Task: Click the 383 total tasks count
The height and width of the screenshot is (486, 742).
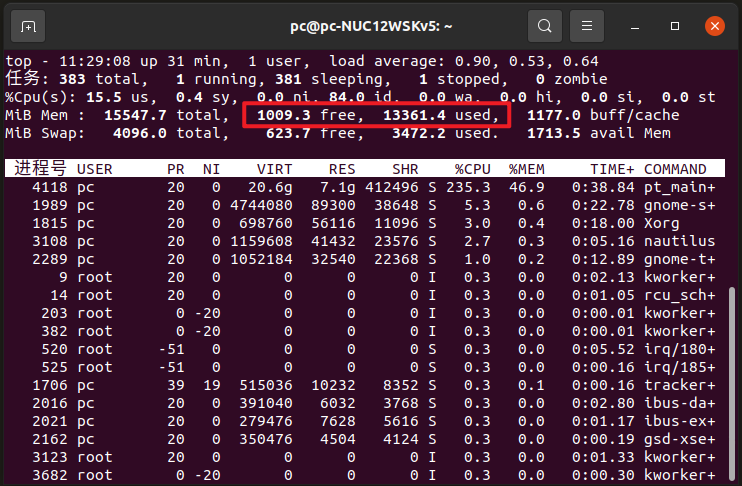Action: coord(72,79)
